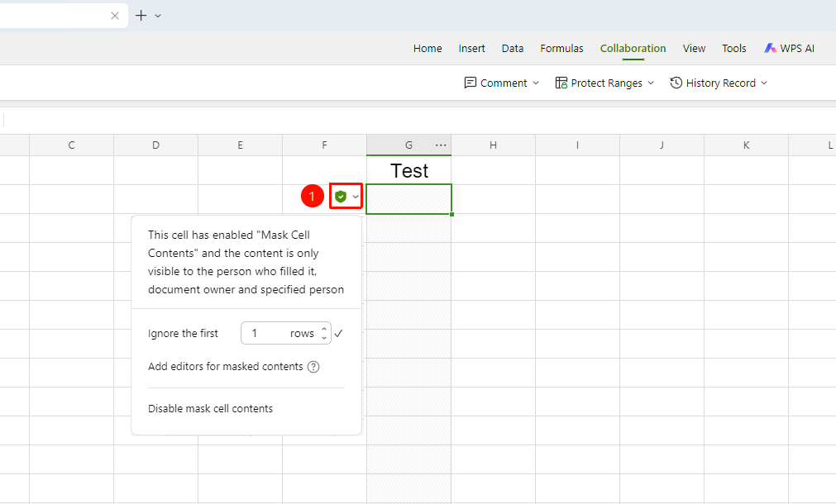This screenshot has width=836, height=504.
Task: Click the History Record clock icon
Action: (676, 83)
